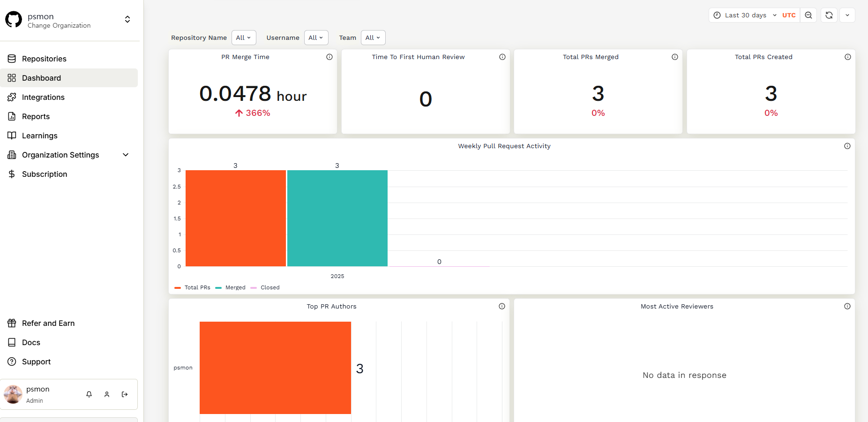Viewport: 868px width, 422px height.
Task: Open info icon for Total PRs Merged
Action: coord(675,57)
